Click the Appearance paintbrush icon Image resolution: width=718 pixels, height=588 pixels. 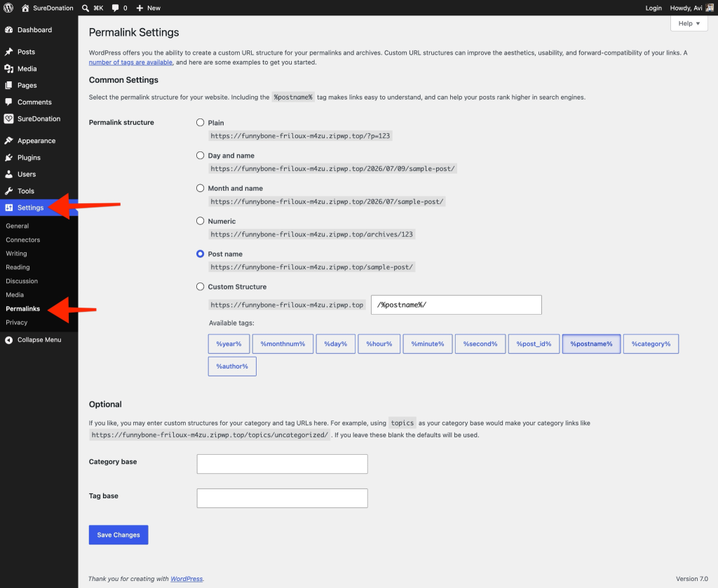click(8, 140)
